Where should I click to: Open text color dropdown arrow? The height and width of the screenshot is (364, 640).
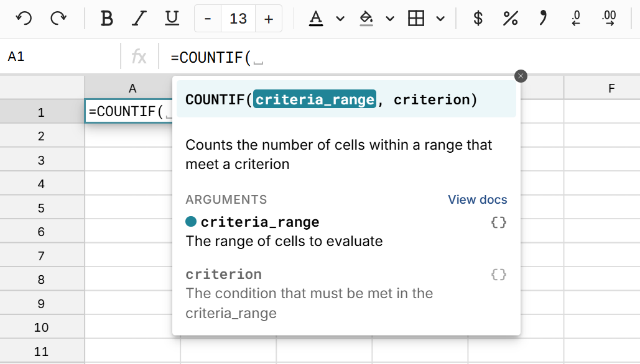coord(340,19)
